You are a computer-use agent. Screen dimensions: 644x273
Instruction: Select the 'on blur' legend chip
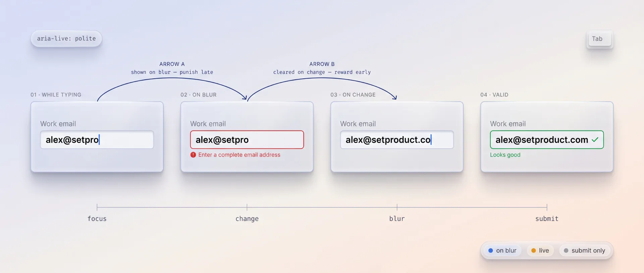[x=502, y=251]
